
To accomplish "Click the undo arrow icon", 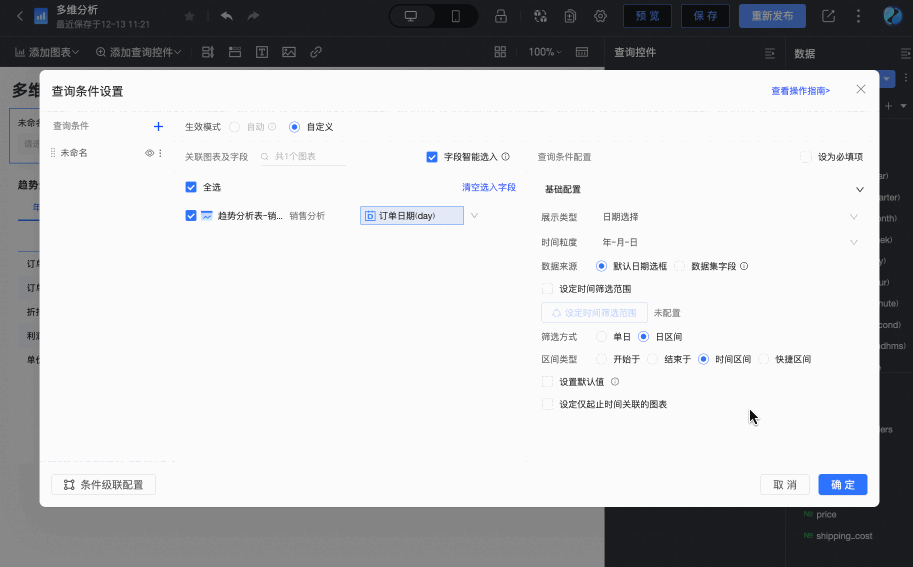I will click(227, 16).
